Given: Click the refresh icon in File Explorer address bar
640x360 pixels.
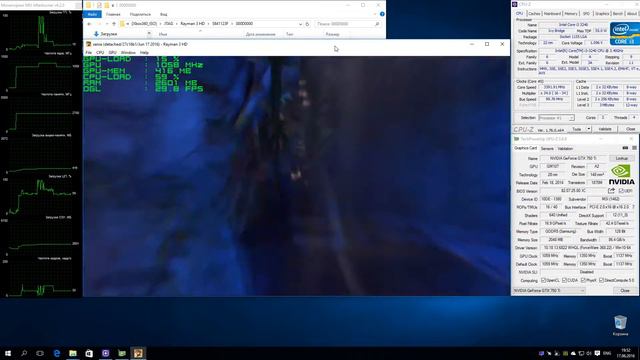Looking at the screenshot, I should (307, 24).
